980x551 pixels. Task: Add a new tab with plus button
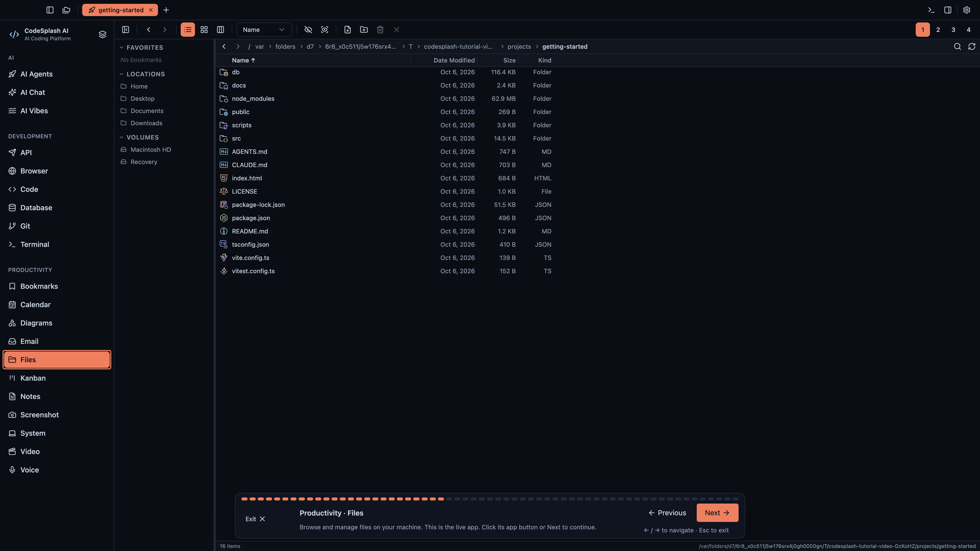click(166, 10)
